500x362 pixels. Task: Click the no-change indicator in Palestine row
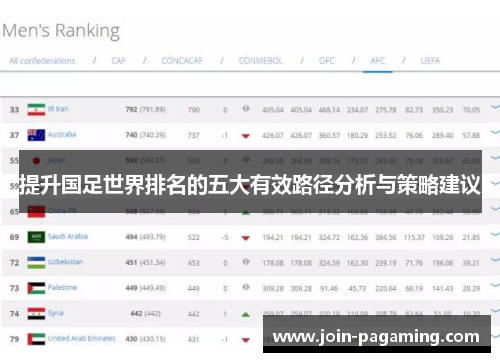pyautogui.click(x=246, y=287)
